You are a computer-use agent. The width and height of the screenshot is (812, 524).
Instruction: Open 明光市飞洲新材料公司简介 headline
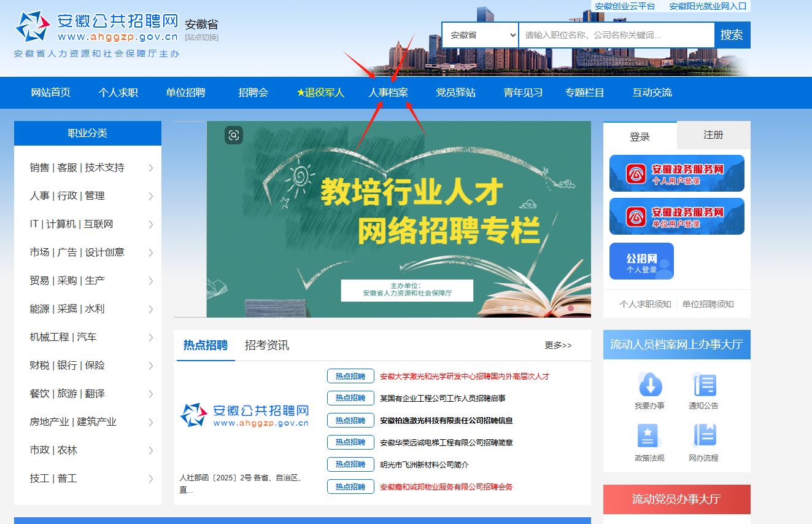(424, 465)
